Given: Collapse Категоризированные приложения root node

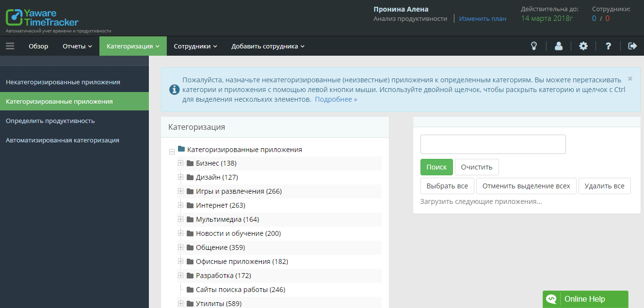Looking at the screenshot, I should point(172,152).
